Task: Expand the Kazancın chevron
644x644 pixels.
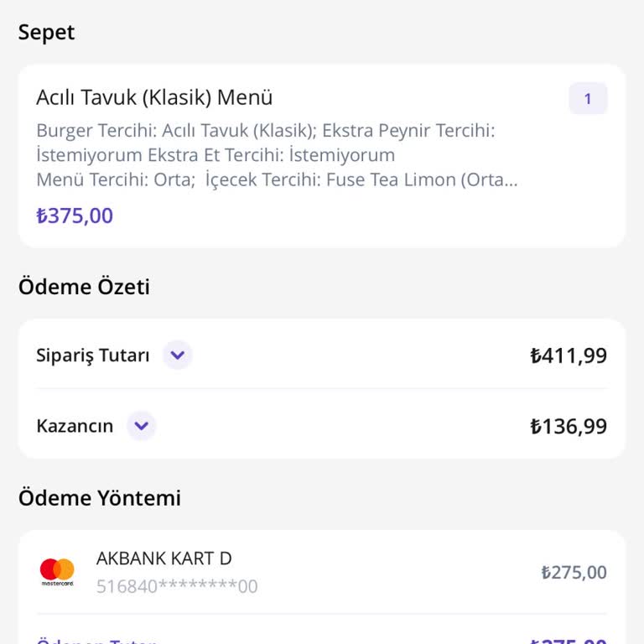Action: click(x=141, y=426)
